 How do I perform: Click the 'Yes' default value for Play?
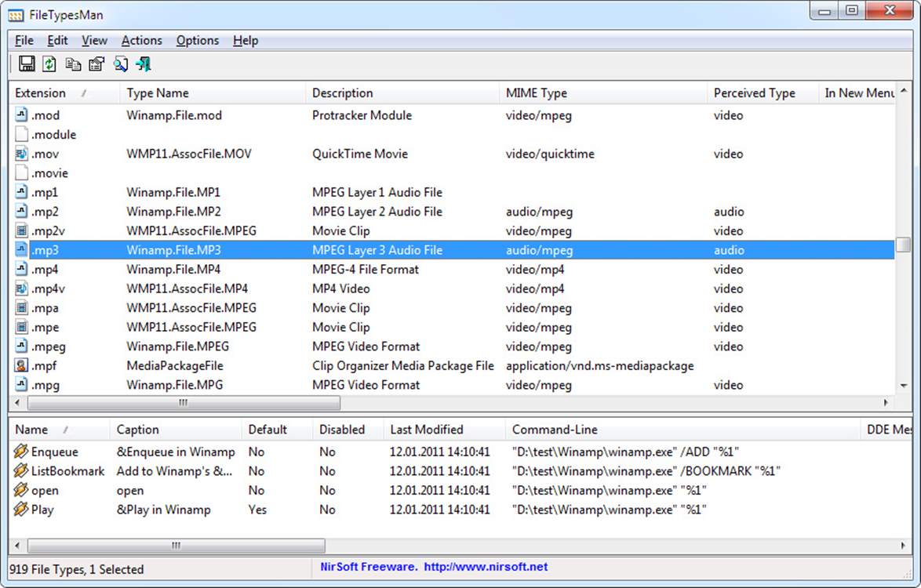(257, 510)
